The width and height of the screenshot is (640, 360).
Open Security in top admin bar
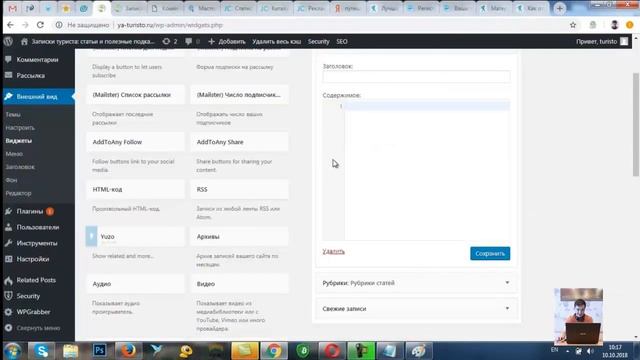[318, 41]
